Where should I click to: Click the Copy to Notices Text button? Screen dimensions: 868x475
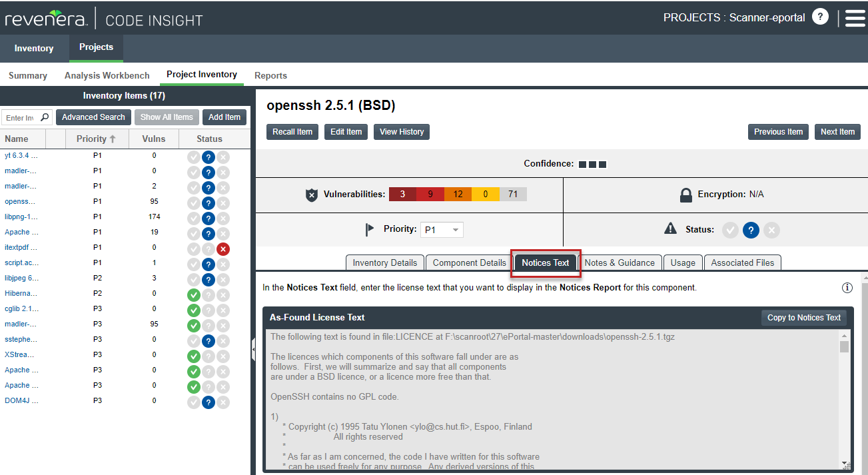tap(804, 318)
